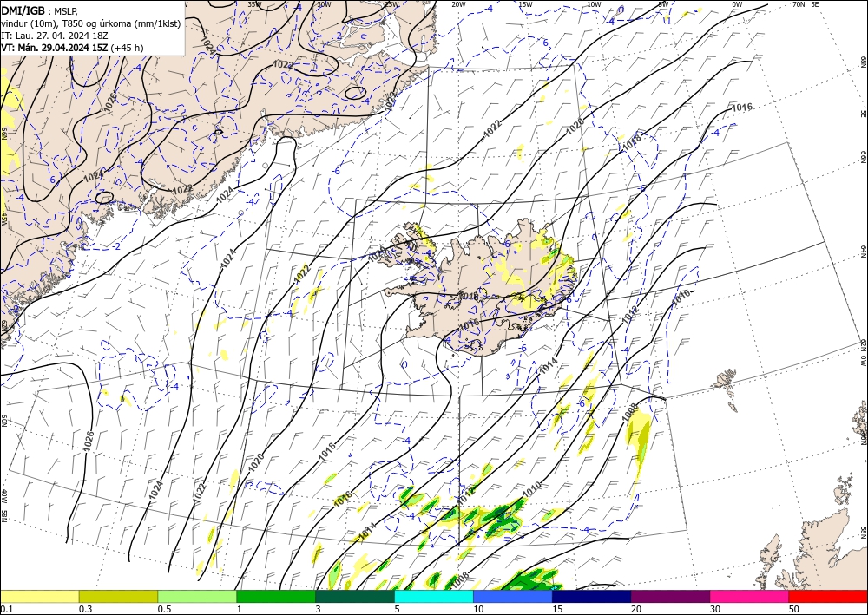This screenshot has width=868, height=615.
Task: Click the "VT: Mán. 29.04.2024 15Z" valid time
Action: tap(54, 48)
